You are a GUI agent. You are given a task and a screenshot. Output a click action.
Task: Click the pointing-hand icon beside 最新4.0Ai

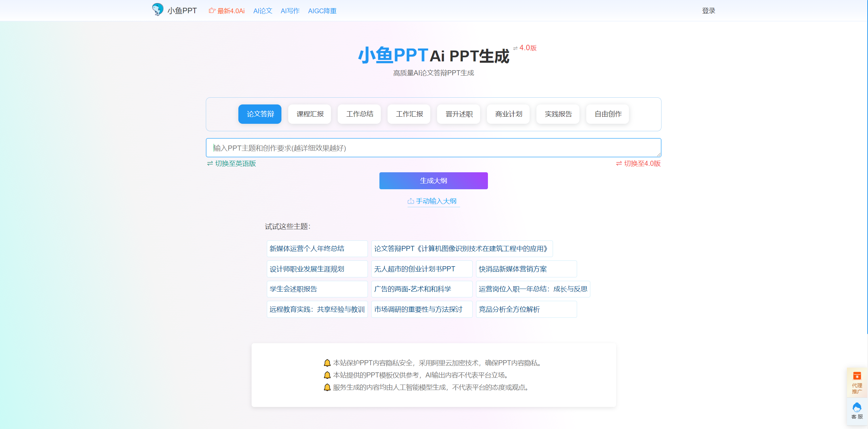212,11
